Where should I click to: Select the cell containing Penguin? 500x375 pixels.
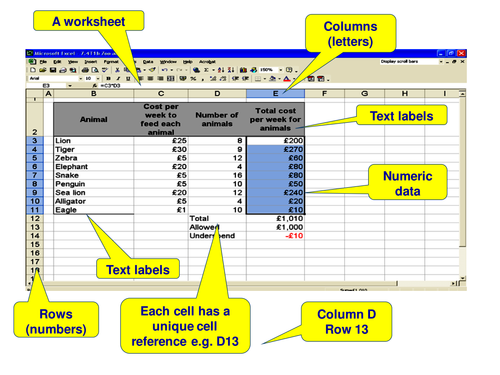click(94, 184)
